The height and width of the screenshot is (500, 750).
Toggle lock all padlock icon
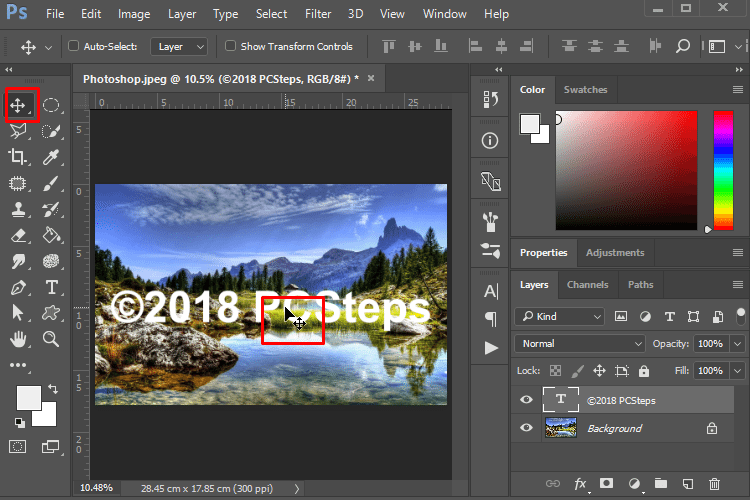(x=644, y=370)
